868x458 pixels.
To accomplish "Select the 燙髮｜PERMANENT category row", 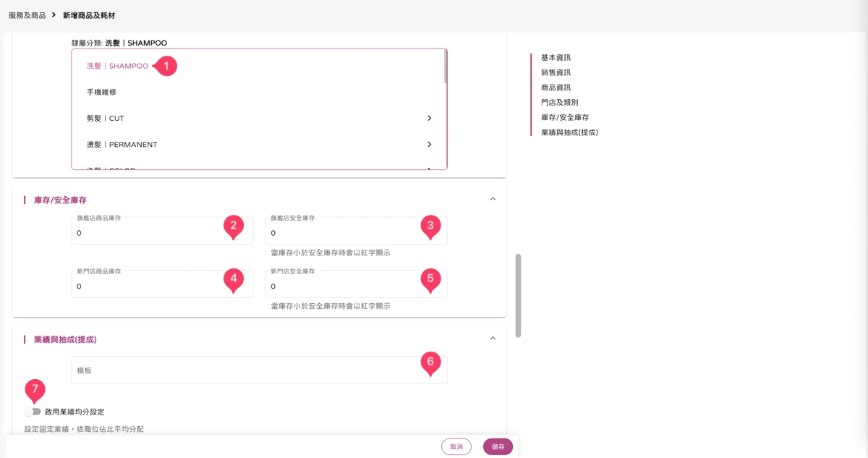I will click(x=259, y=144).
